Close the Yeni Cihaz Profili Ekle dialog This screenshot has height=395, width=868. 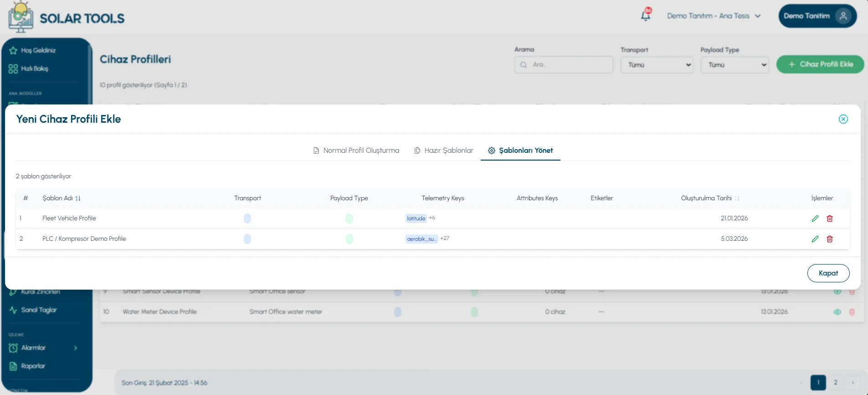pos(843,119)
